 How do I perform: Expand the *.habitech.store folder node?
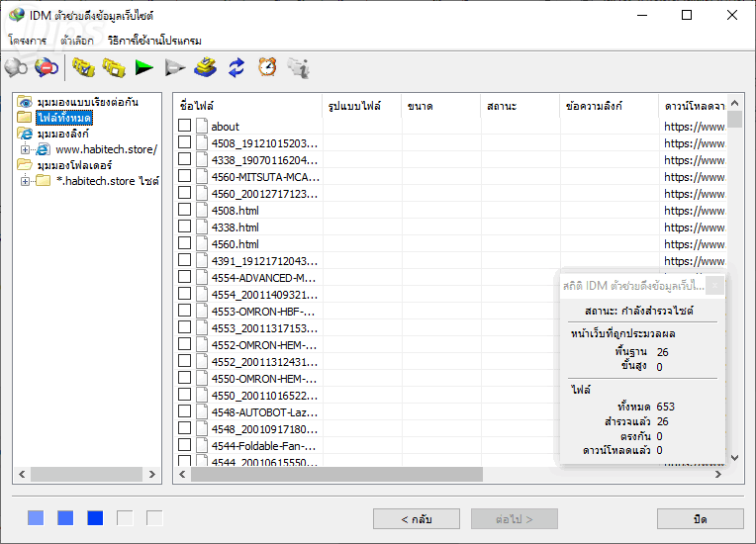click(26, 182)
